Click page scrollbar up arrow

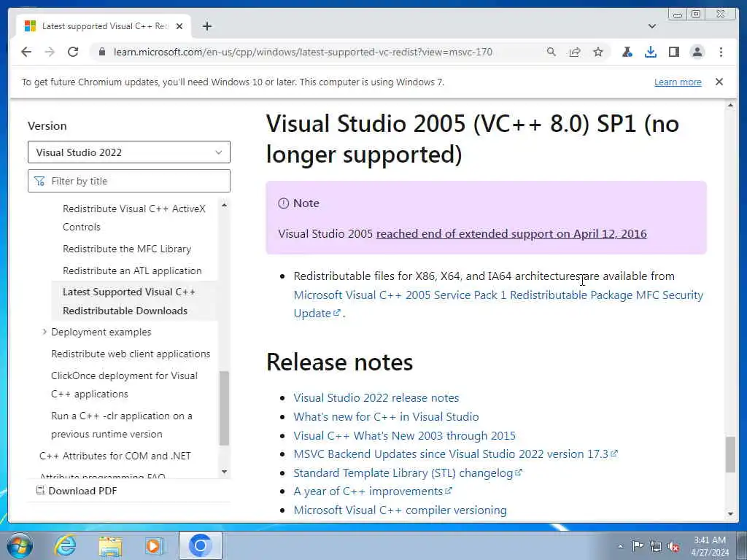(730, 105)
